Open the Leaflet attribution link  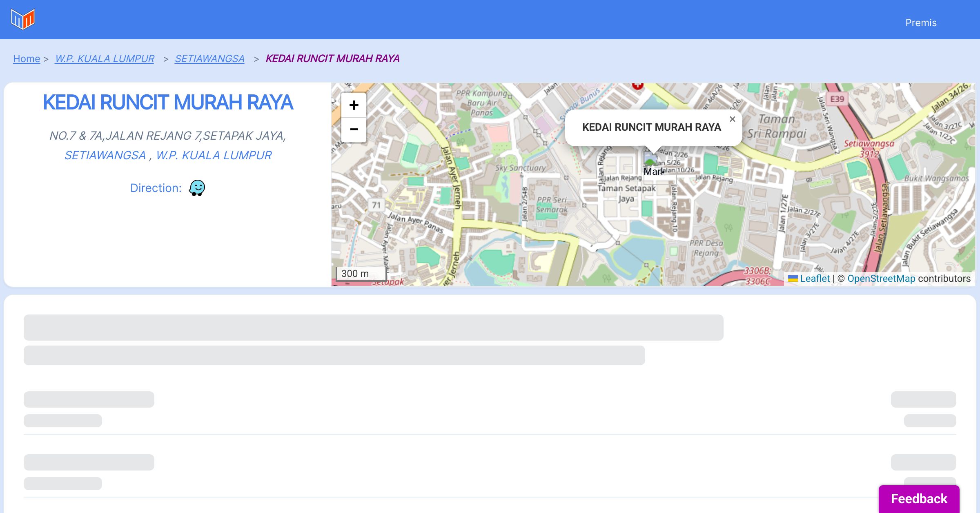pyautogui.click(x=815, y=279)
